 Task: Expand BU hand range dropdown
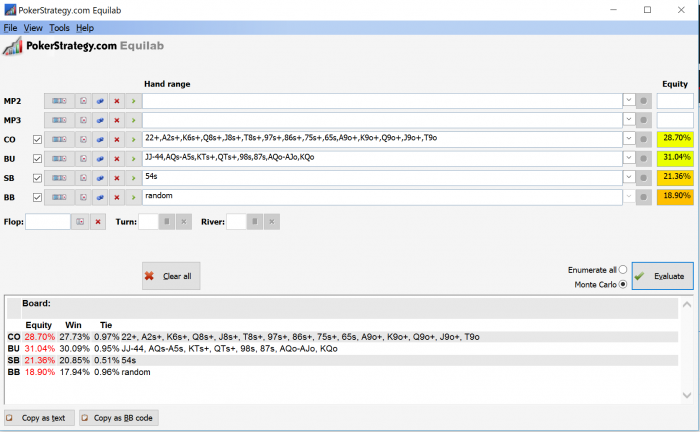point(629,158)
